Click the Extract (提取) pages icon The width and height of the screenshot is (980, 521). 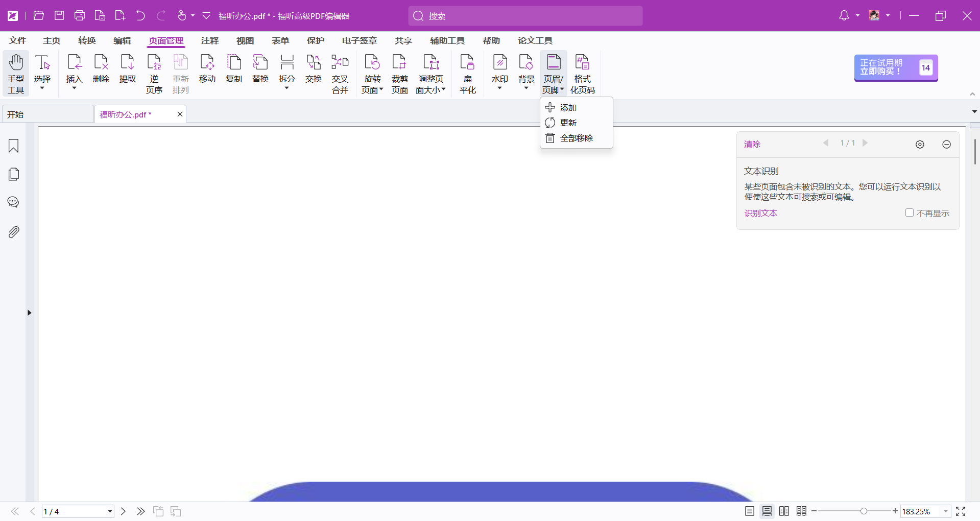[127, 69]
